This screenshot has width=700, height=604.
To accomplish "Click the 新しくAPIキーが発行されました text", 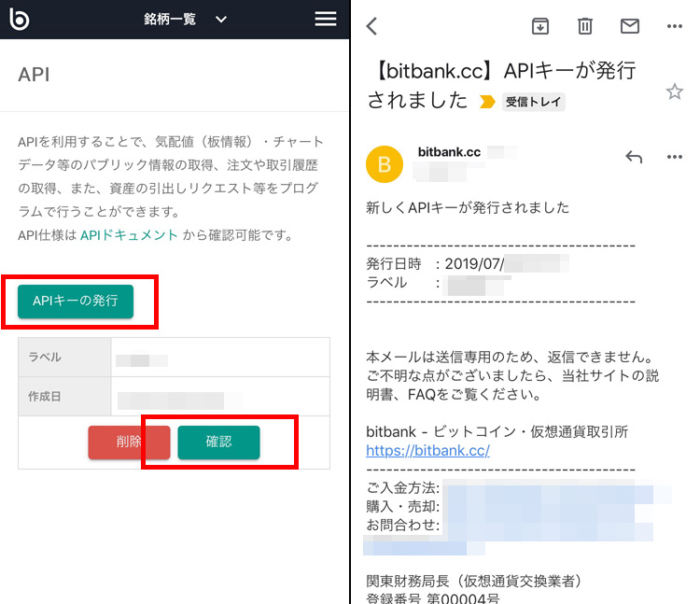I will point(468,207).
